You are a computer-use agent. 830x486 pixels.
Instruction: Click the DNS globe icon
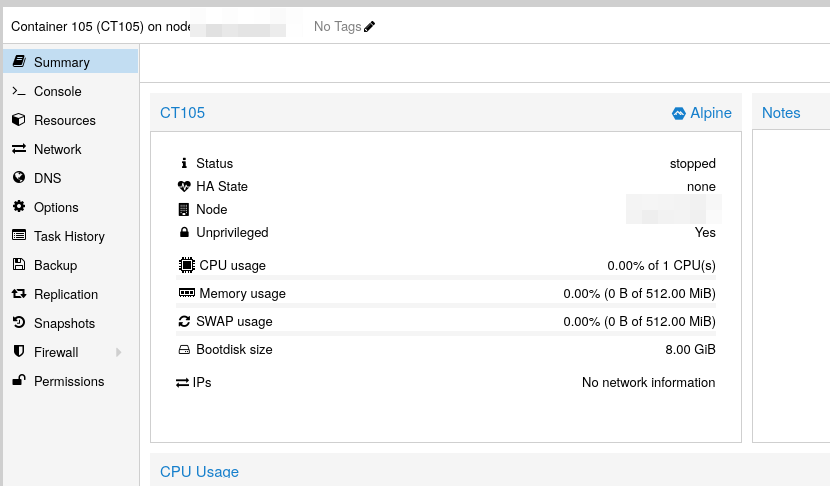click(x=18, y=178)
